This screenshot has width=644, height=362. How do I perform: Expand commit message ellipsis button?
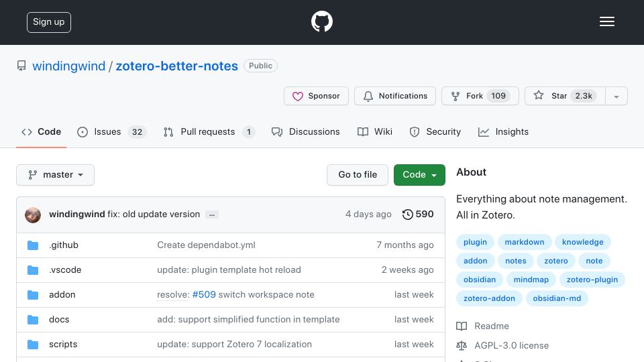point(212,215)
